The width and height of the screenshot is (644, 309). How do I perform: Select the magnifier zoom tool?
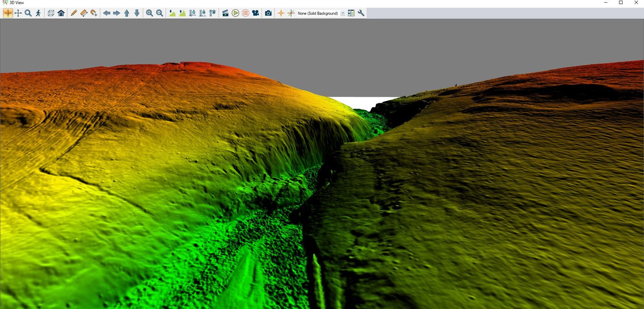pyautogui.click(x=28, y=13)
